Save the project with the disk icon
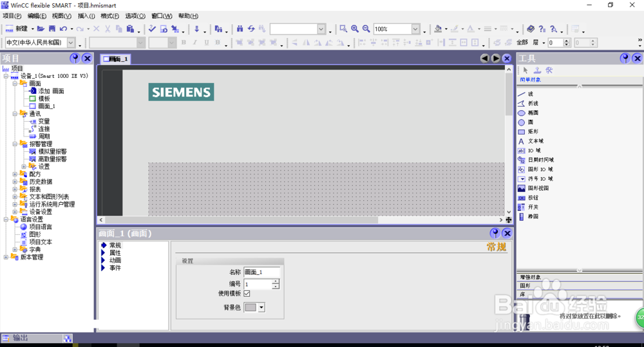 click(x=52, y=29)
